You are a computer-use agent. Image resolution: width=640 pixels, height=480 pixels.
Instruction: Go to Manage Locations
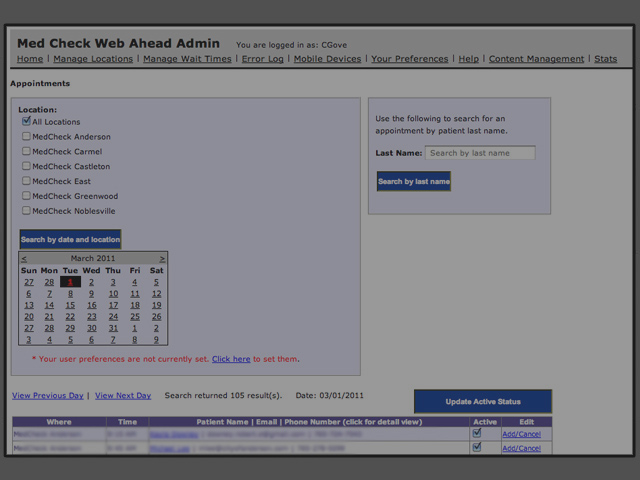(x=93, y=59)
